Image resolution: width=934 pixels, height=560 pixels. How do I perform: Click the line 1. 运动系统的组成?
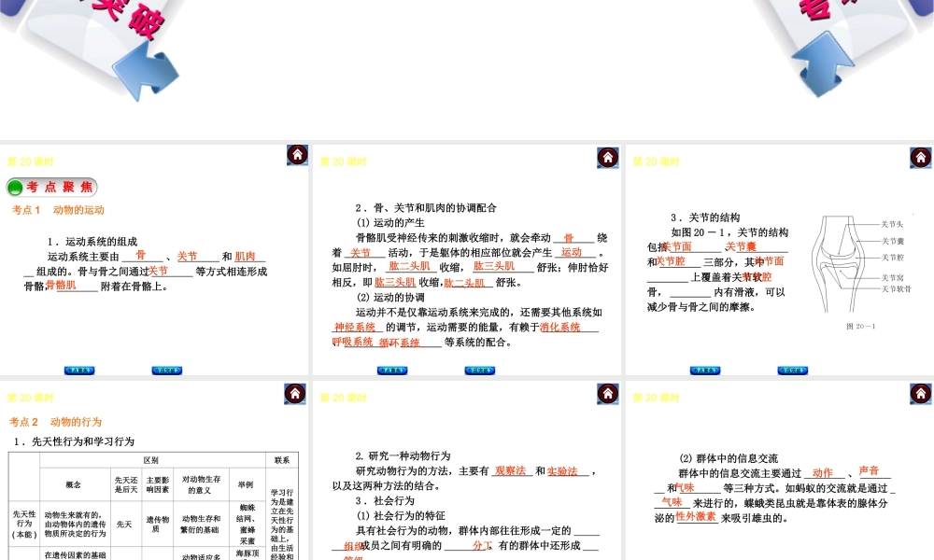pyautogui.click(x=92, y=242)
